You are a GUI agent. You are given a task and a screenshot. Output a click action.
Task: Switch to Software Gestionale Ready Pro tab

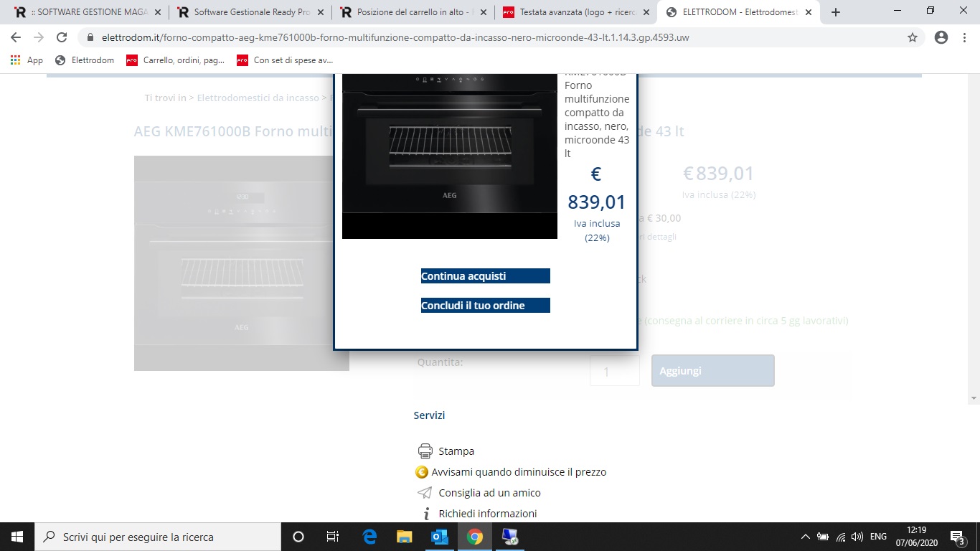point(251,12)
